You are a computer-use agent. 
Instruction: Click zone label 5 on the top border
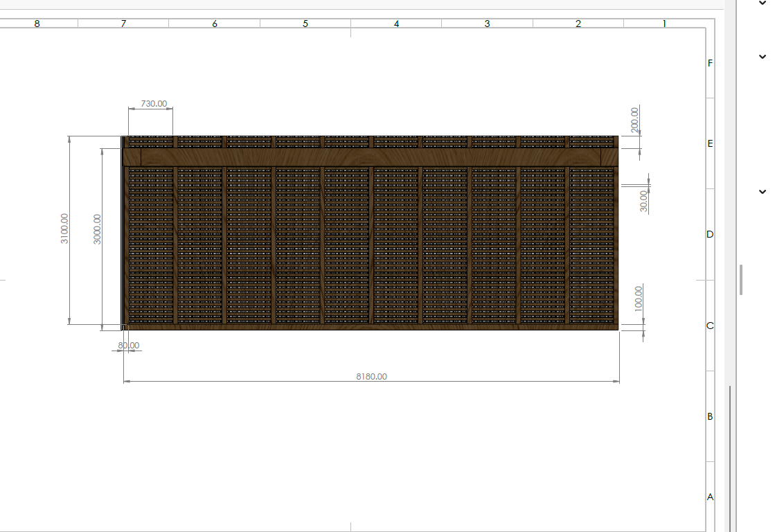coord(305,24)
